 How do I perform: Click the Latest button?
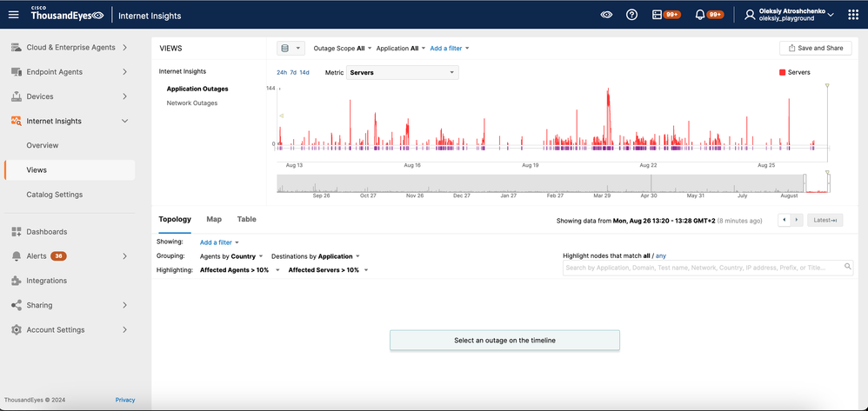pyautogui.click(x=825, y=220)
